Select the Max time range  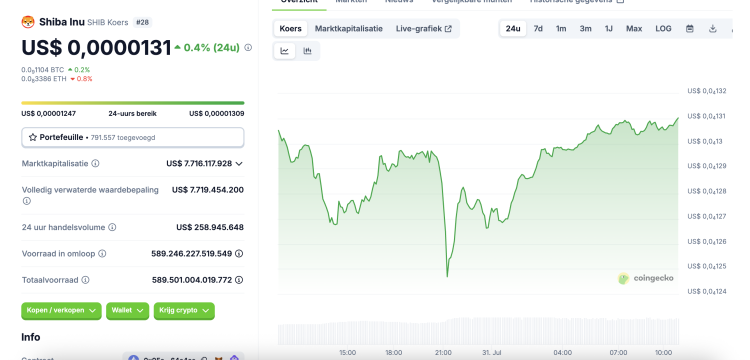click(x=634, y=29)
